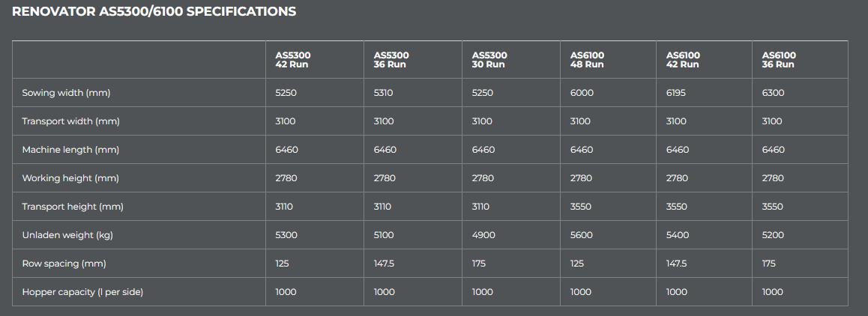Select the Transport width (mm) row label
This screenshot has width=868, height=316.
click(x=71, y=121)
